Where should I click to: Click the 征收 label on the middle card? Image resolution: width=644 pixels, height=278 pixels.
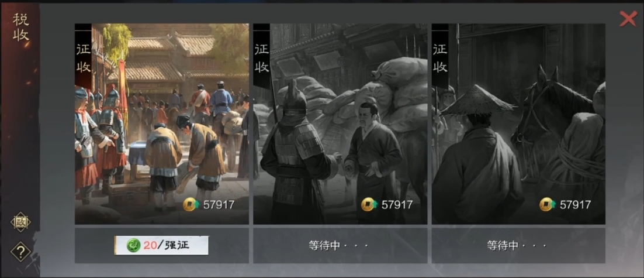[262, 57]
